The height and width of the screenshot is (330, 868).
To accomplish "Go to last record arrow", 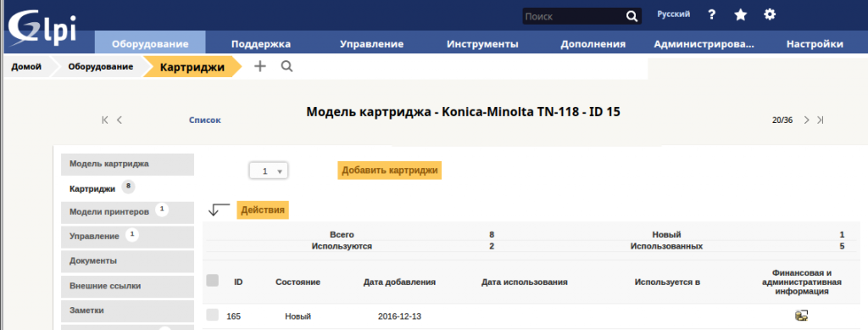I will click(x=821, y=120).
